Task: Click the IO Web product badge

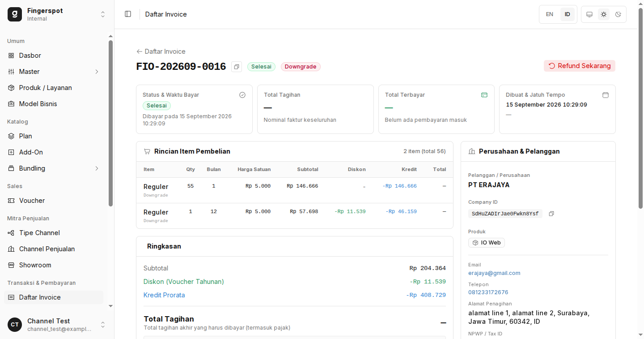Action: tap(487, 243)
